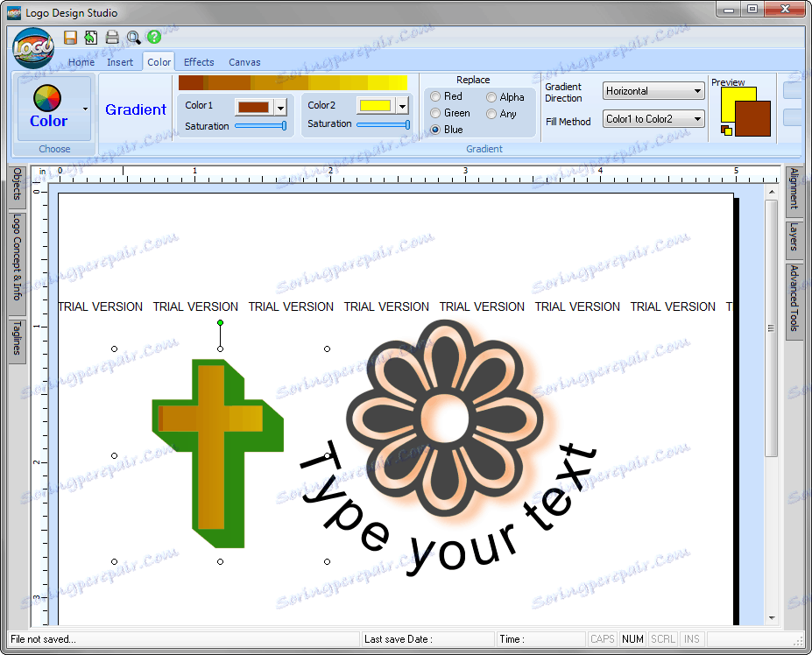Click the gradient preview color bar
This screenshot has width=812, height=655.
click(x=293, y=83)
